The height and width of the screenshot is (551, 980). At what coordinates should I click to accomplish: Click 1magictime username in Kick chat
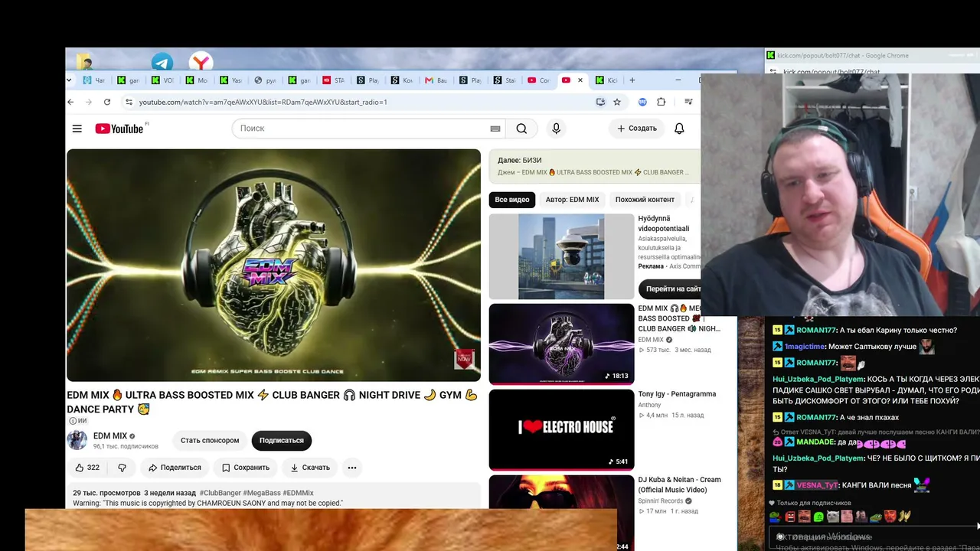[804, 347]
